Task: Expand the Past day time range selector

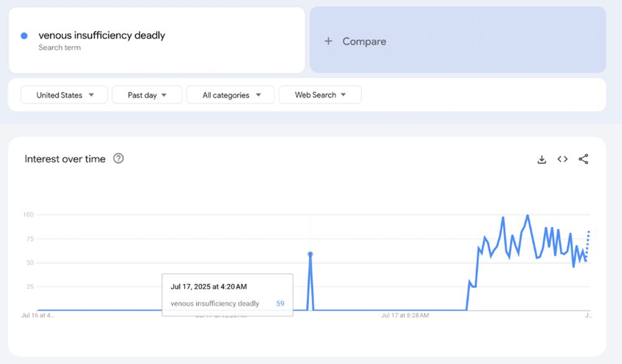Action: click(147, 94)
